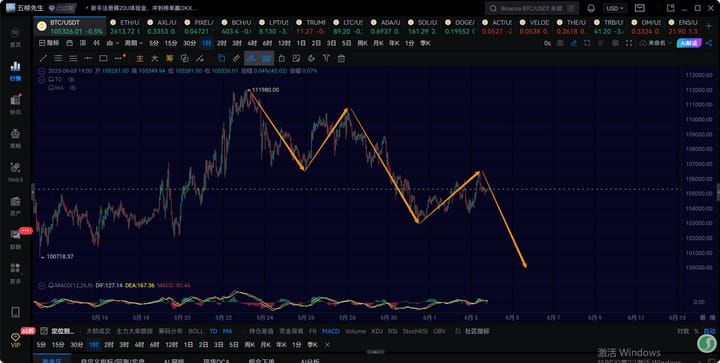Click the trash icon to delete drawings
Screen dimensions: 720x363
(341, 58)
